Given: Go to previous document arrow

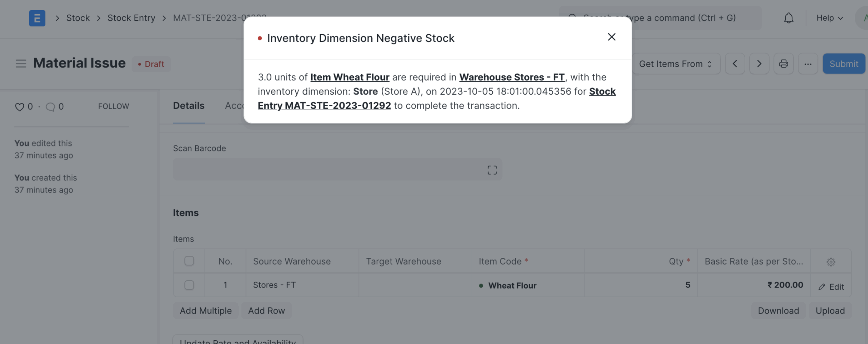Looking at the screenshot, I should [735, 64].
